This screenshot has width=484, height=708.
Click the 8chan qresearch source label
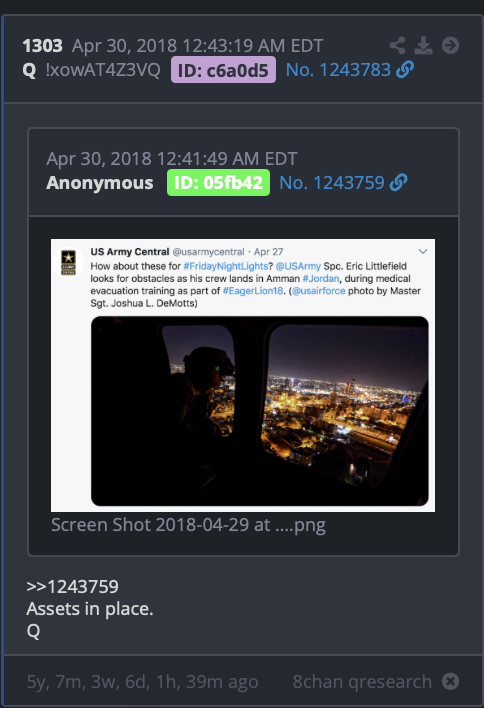click(x=362, y=681)
